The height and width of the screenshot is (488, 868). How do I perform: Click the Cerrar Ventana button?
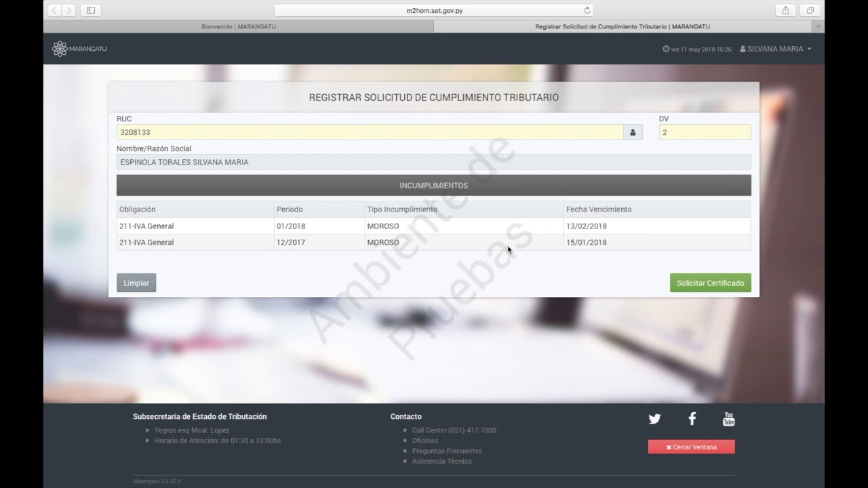coord(691,447)
